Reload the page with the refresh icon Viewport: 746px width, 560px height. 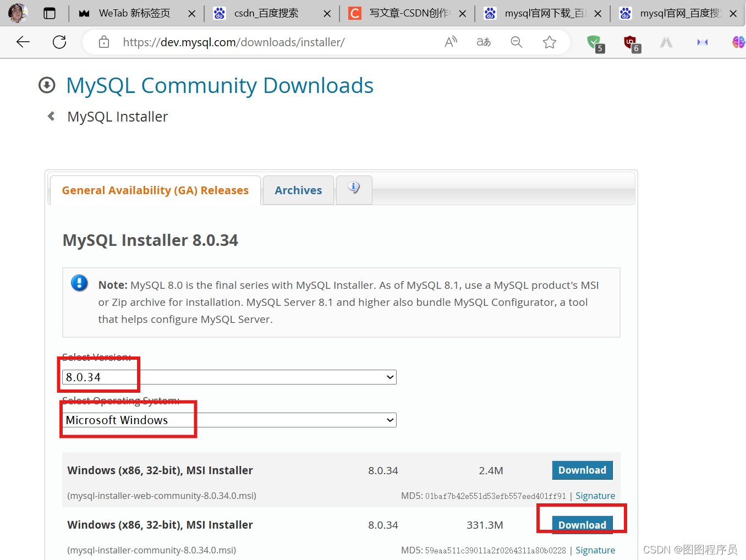(x=59, y=42)
